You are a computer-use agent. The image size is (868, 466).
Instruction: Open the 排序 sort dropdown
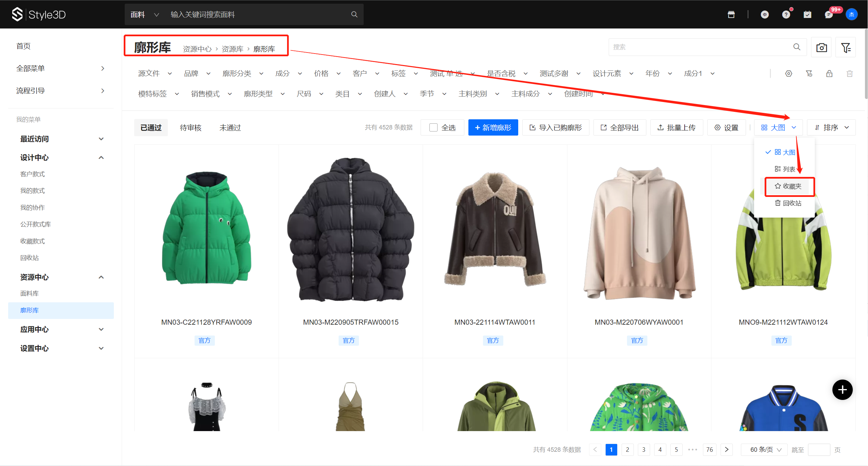coord(831,127)
